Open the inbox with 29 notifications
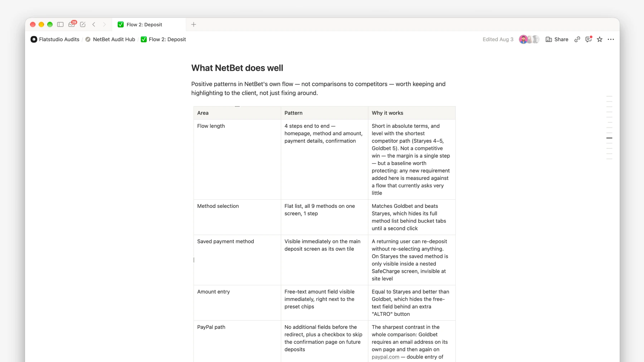 [x=72, y=24]
